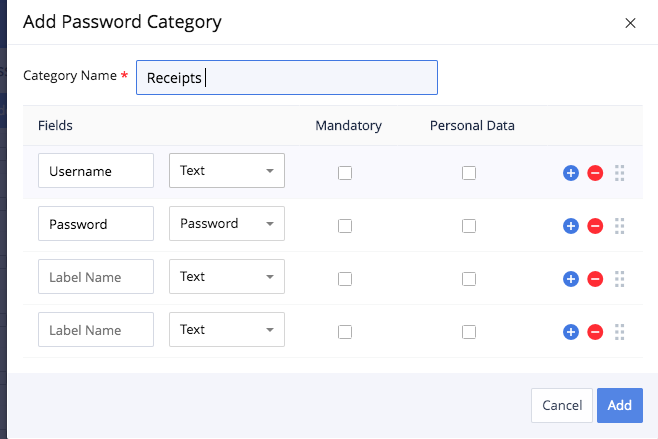Click blue add icon in Password row
This screenshot has height=439, width=658.
[x=571, y=225]
